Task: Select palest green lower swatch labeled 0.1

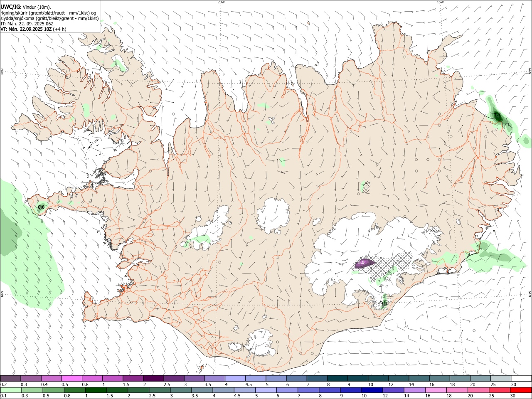Action: coord(10,390)
